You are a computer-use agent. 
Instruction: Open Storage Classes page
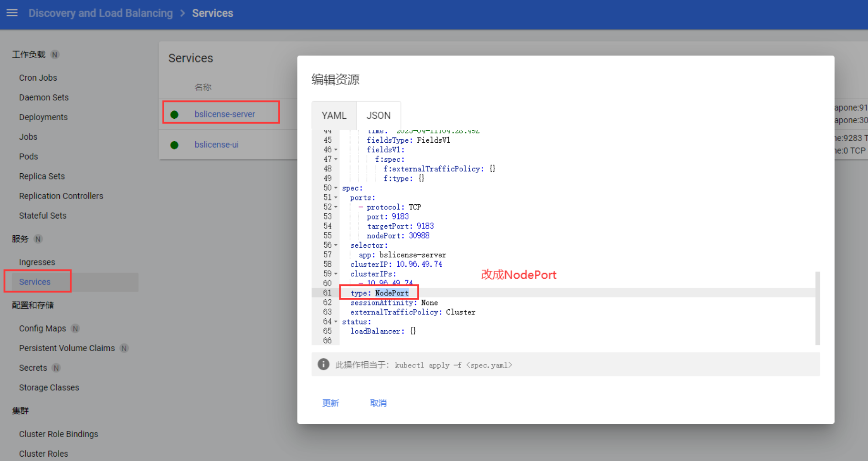pyautogui.click(x=49, y=388)
